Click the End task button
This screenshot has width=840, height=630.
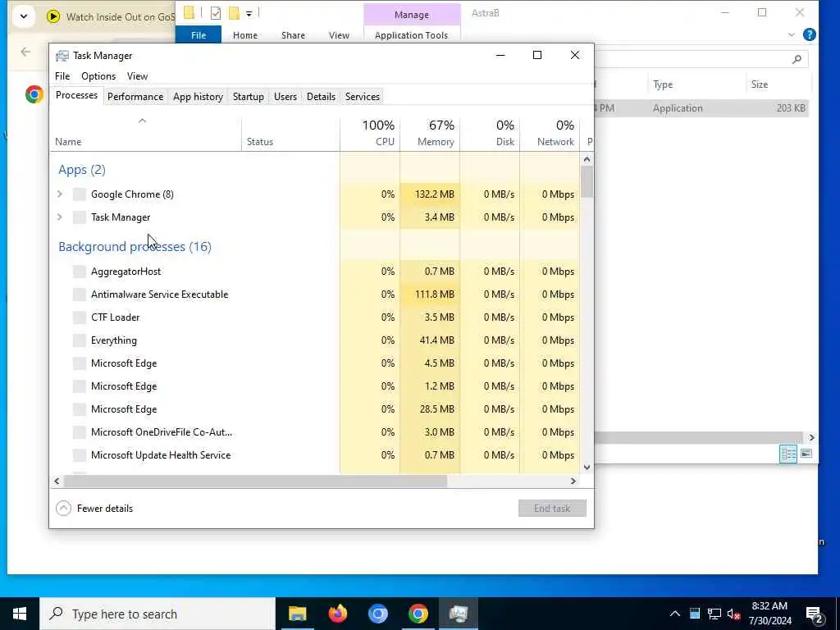[552, 509]
